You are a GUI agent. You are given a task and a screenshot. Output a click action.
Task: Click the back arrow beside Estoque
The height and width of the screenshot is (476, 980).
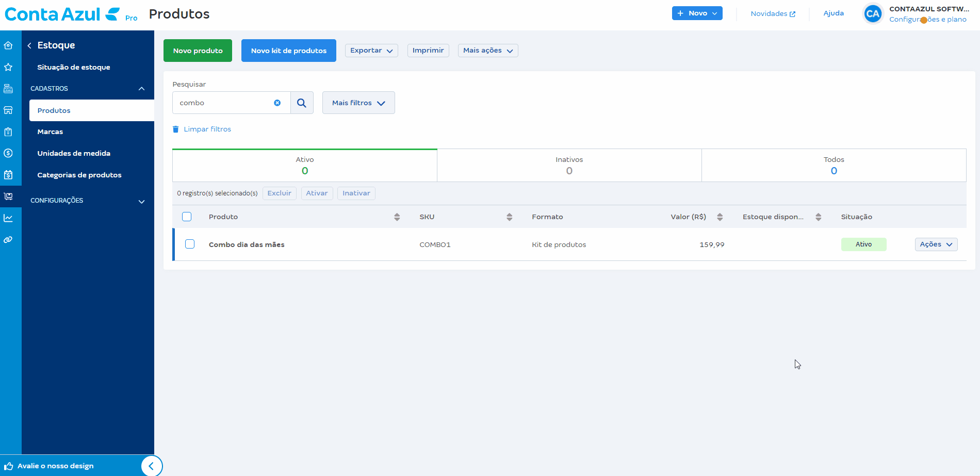click(29, 45)
